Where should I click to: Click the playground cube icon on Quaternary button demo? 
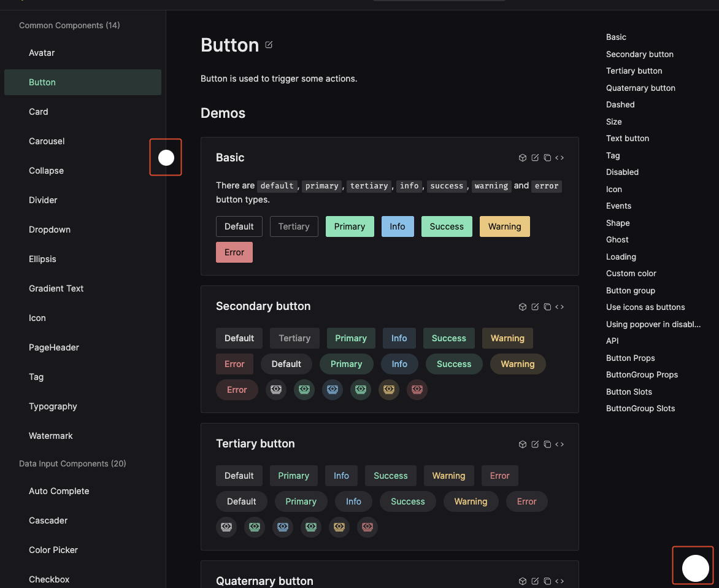coord(522,581)
